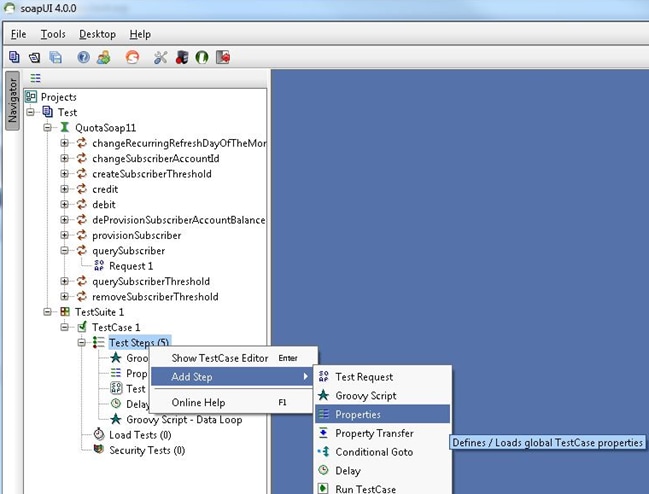Image resolution: width=649 pixels, height=494 pixels.
Task: Add a Delay step from submenu
Action: (383, 470)
